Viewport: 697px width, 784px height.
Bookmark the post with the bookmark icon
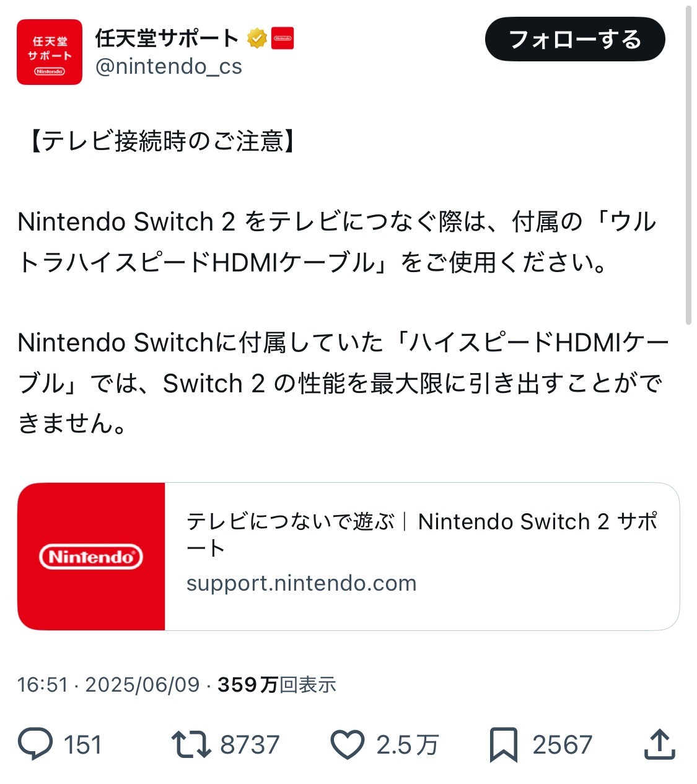click(503, 744)
